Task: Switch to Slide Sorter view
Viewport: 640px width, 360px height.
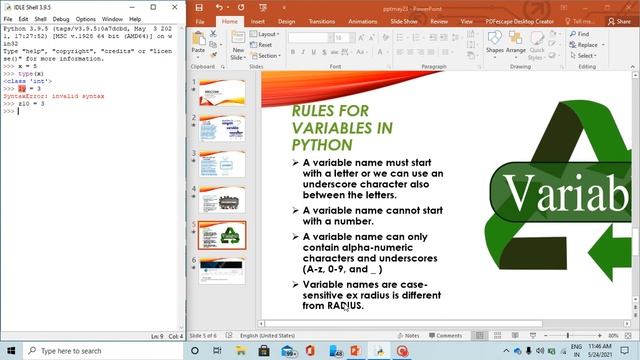Action: [497, 336]
